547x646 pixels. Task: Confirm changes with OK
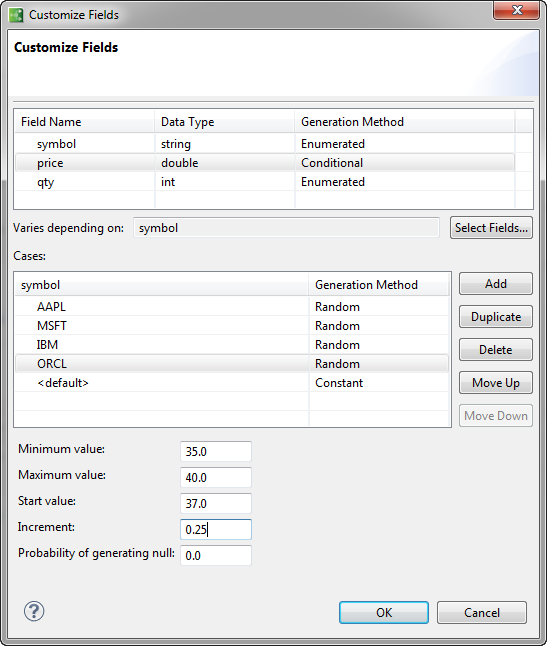(383, 613)
